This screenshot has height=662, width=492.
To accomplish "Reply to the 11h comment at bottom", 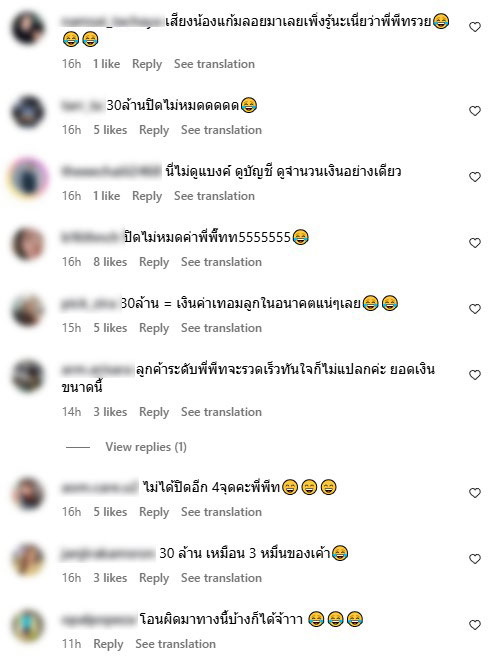I will pos(108,644).
